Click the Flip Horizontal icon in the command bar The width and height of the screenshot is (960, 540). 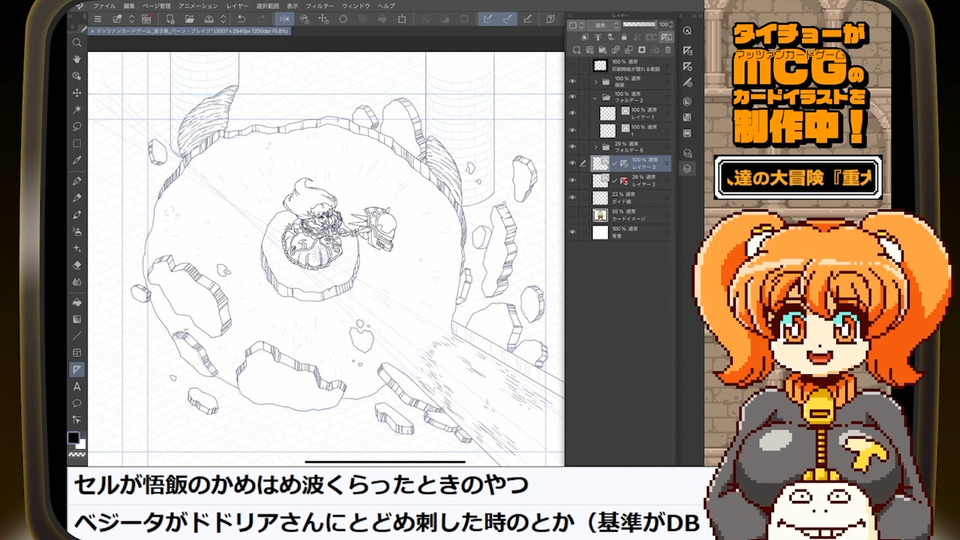coord(284,18)
